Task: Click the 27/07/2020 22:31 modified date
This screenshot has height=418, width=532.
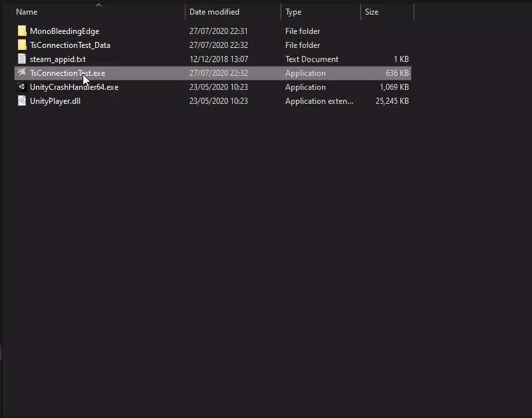Action: (219, 31)
